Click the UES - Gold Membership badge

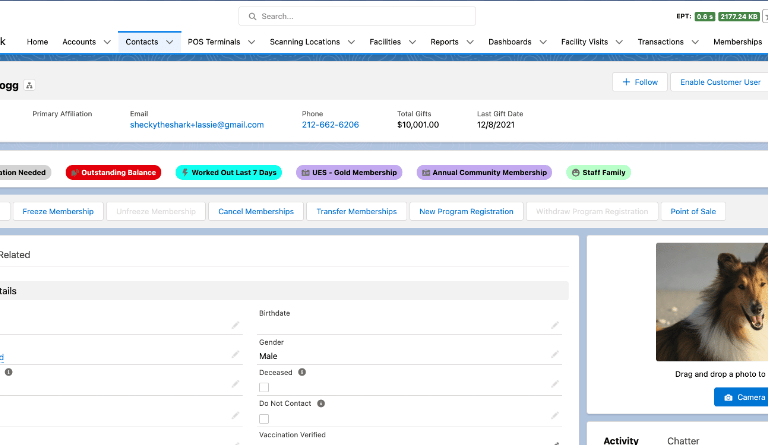point(349,172)
